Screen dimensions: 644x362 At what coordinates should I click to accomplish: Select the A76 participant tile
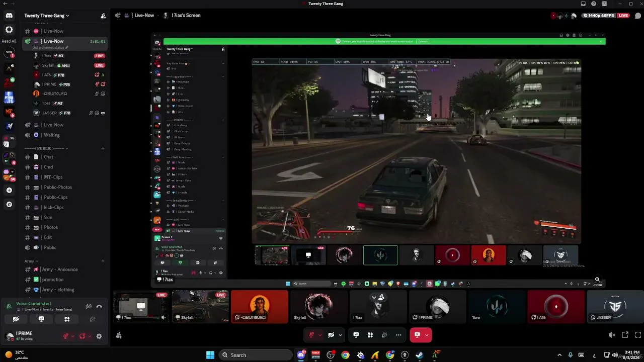click(x=556, y=306)
